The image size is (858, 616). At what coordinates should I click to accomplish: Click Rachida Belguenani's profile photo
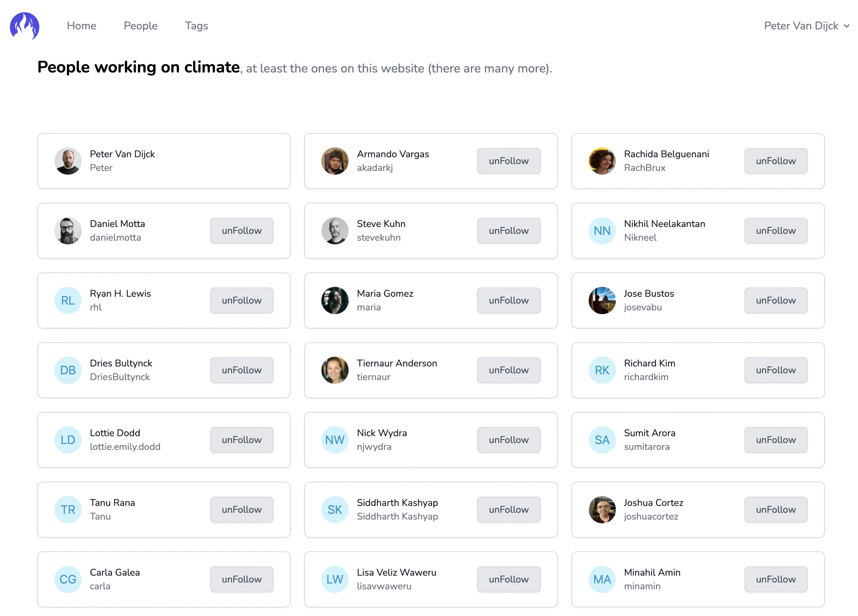click(x=602, y=161)
